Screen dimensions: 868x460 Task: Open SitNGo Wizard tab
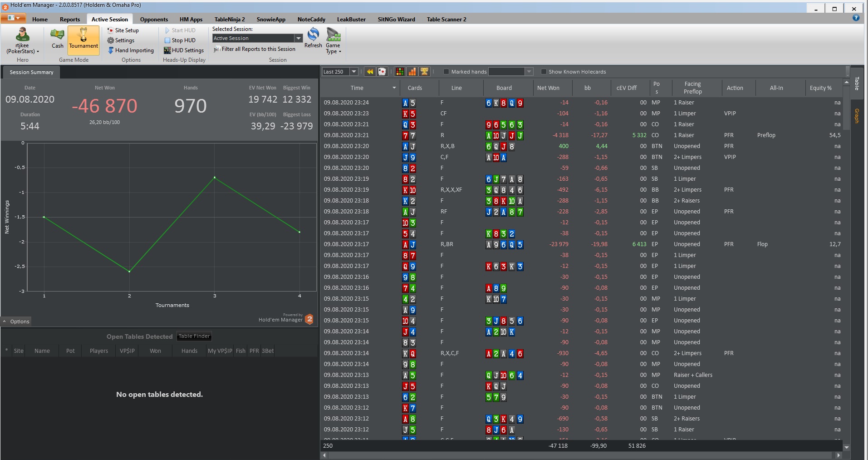coord(396,19)
